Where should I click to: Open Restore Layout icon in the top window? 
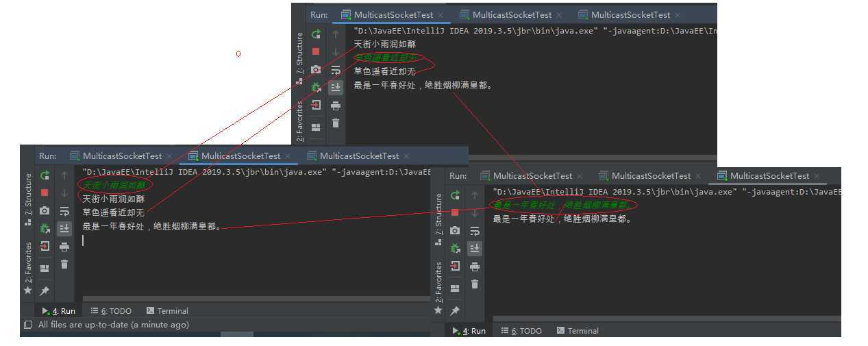point(316,127)
